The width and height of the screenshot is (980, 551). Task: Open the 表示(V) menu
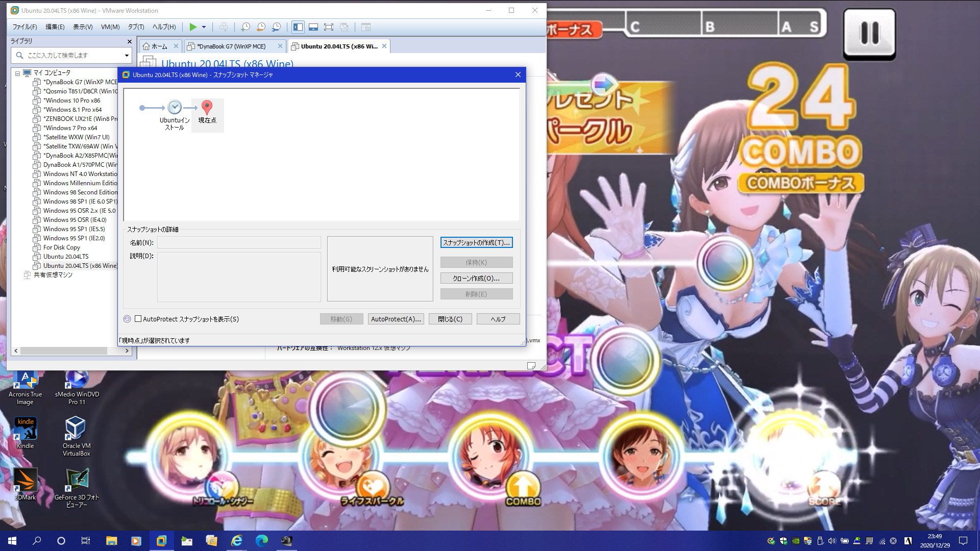pyautogui.click(x=83, y=27)
